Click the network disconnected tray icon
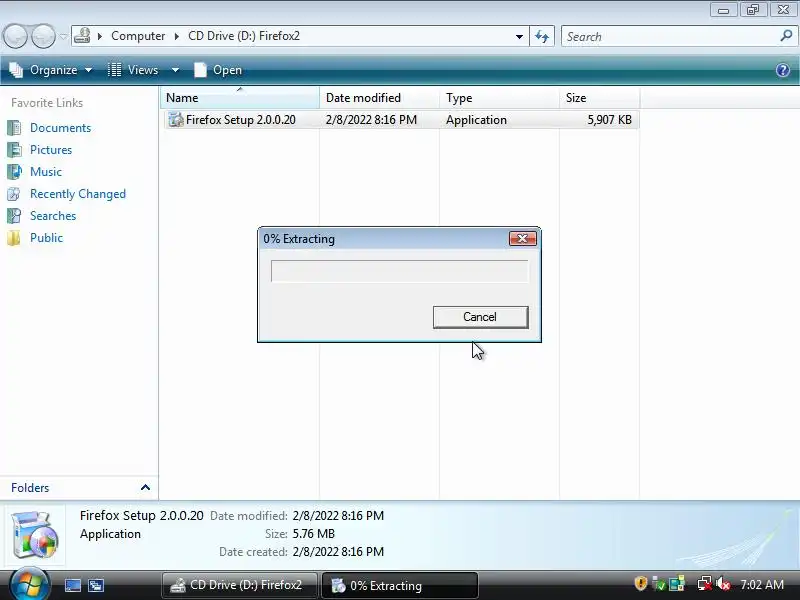800x600 pixels. (x=704, y=583)
